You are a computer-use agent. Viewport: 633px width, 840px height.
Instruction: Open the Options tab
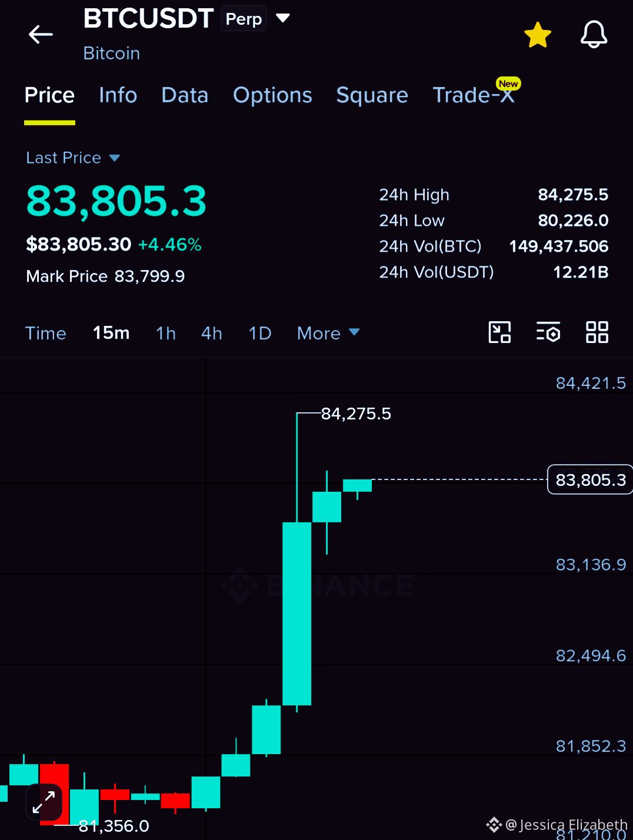click(272, 95)
